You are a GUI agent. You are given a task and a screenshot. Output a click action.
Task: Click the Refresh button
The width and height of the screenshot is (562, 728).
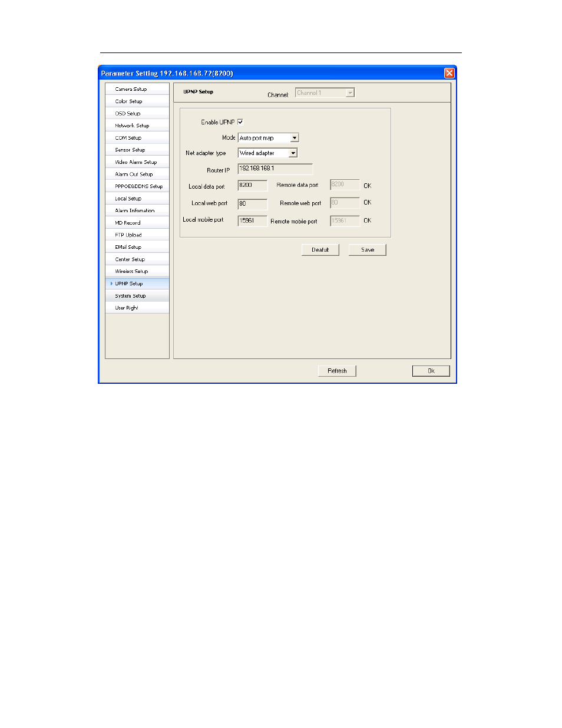pyautogui.click(x=337, y=371)
